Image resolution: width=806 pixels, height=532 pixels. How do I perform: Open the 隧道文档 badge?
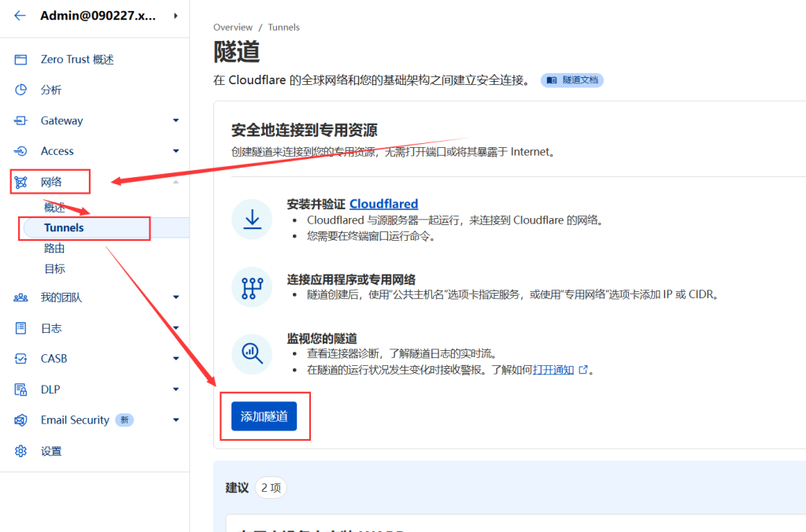click(572, 80)
